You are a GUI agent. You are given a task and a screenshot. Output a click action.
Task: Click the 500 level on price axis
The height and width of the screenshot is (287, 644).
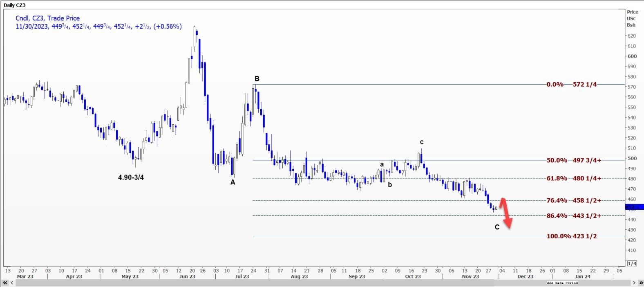click(x=632, y=158)
